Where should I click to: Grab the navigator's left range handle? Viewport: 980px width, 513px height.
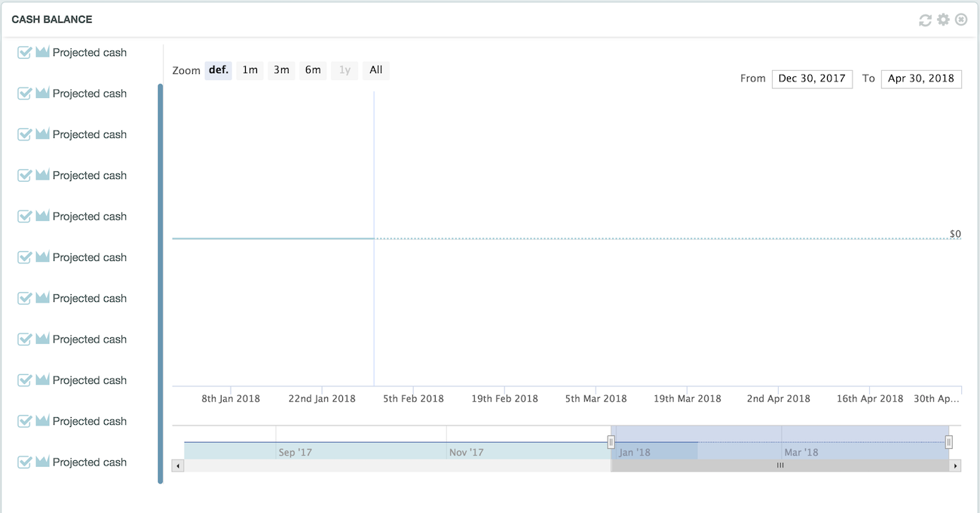pos(611,442)
